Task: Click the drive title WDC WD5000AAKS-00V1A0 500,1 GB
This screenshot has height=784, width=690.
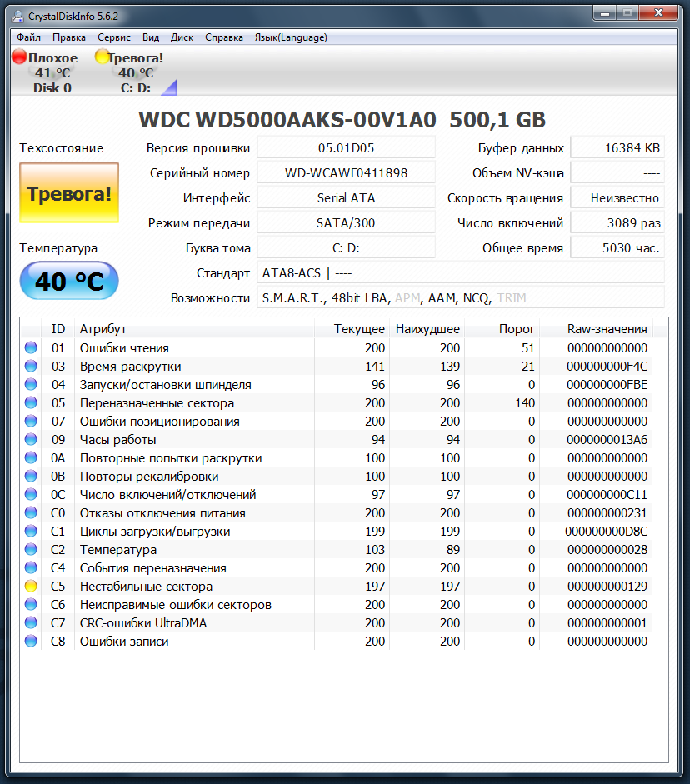Action: [x=342, y=120]
